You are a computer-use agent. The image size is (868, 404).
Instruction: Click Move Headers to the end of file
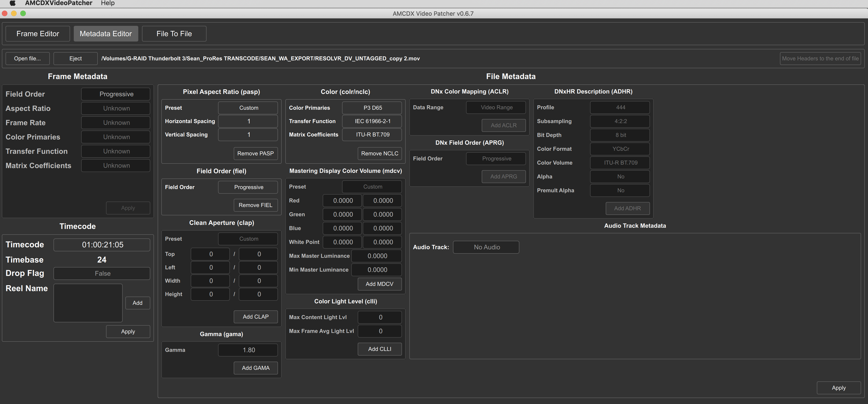820,58
